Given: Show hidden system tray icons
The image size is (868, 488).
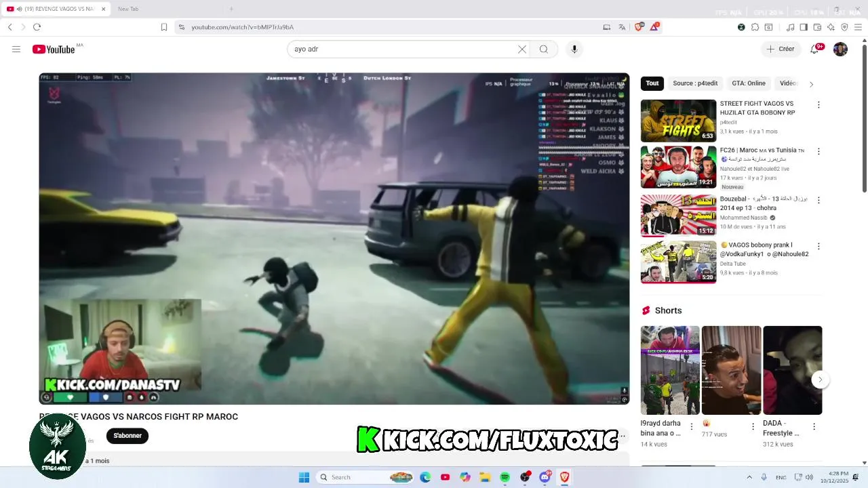Looking at the screenshot, I should point(749,477).
